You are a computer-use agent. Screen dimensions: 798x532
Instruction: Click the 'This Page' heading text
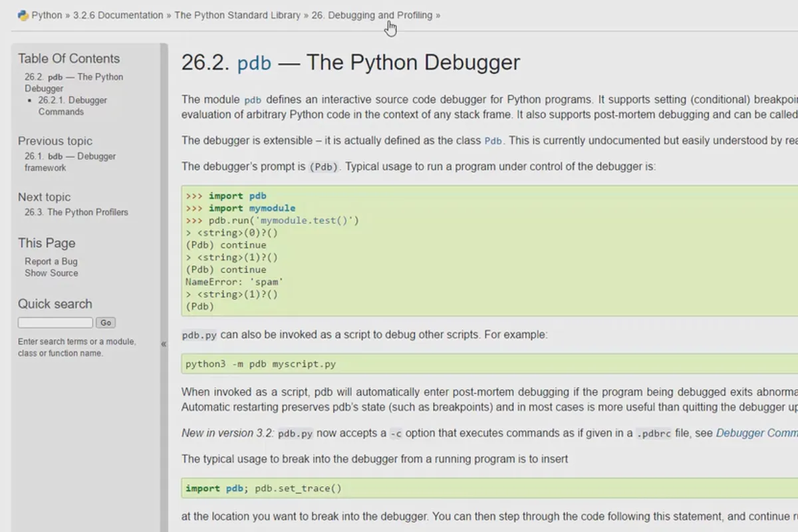47,243
